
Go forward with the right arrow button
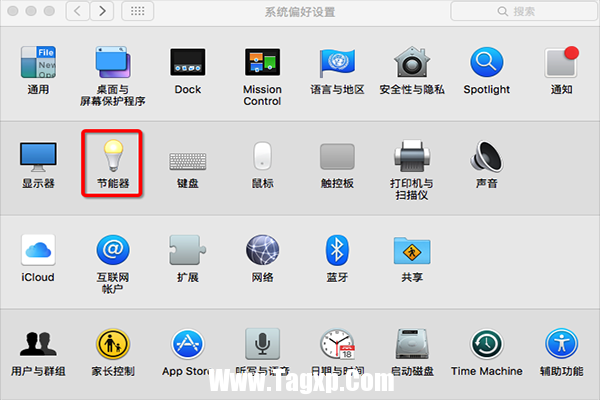[102, 11]
